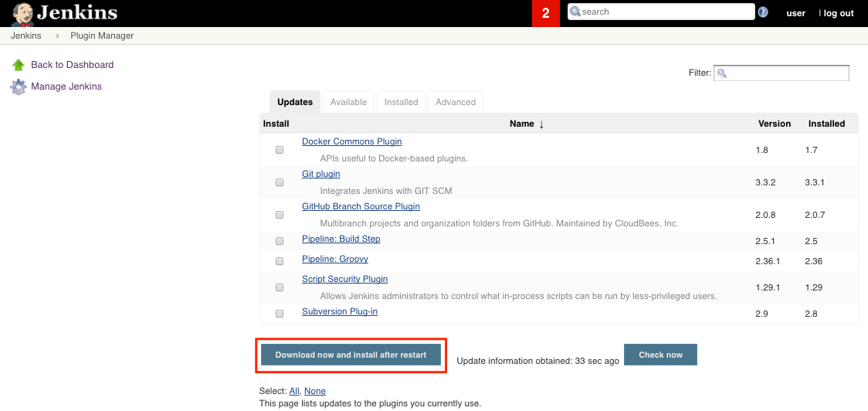Click 'APIs useful to Docker-based plugins' description
The width and height of the screenshot is (868, 411).
click(394, 158)
